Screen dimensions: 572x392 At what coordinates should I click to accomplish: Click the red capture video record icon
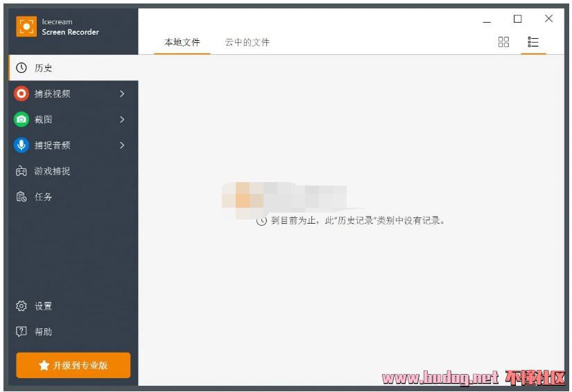(x=21, y=93)
